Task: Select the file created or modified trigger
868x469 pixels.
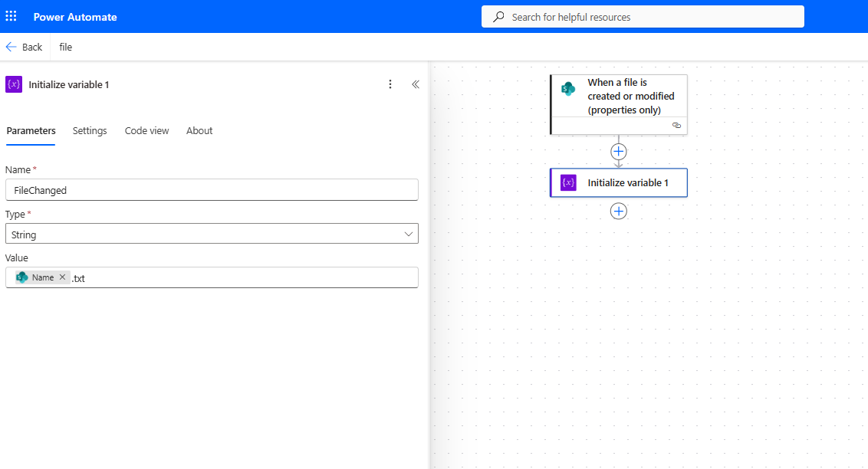Action: [x=630, y=97]
